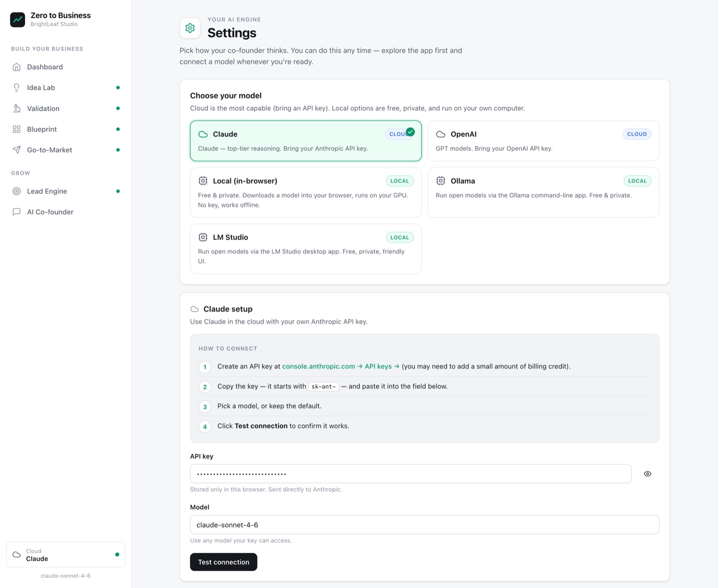This screenshot has height=588, width=718.
Task: Click the LOCAL badge on Local (in-browser) card
Action: click(x=400, y=181)
